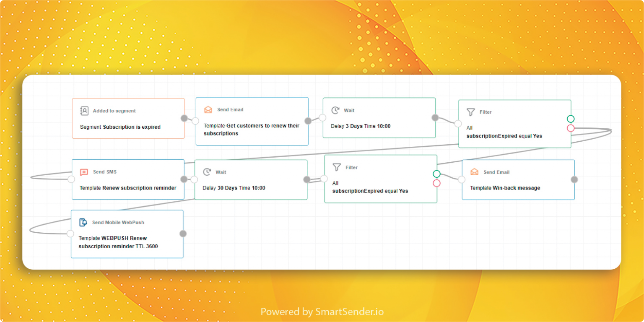The width and height of the screenshot is (644, 322).
Task: Click the clock icon on 3 Days Wait node
Action: point(335,110)
